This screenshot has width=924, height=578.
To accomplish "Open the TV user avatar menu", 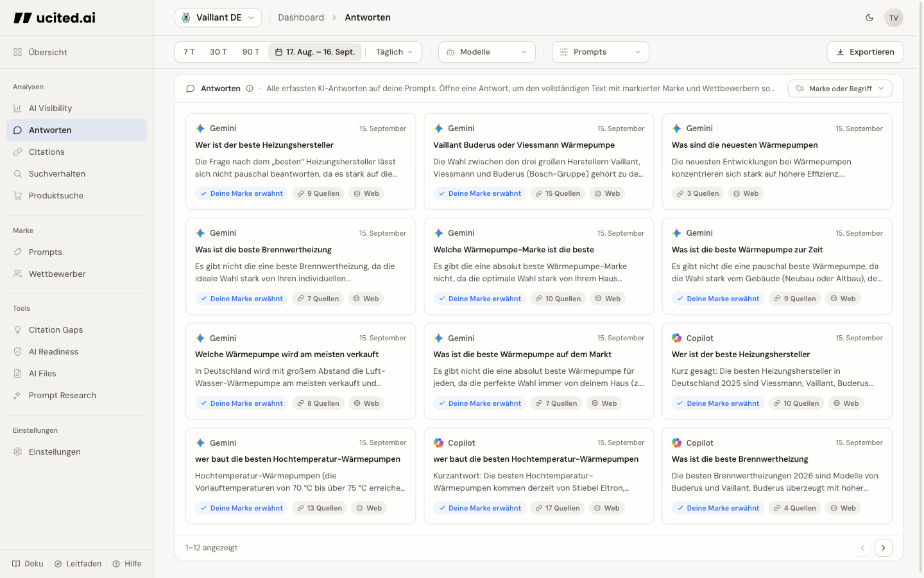I will click(x=894, y=18).
